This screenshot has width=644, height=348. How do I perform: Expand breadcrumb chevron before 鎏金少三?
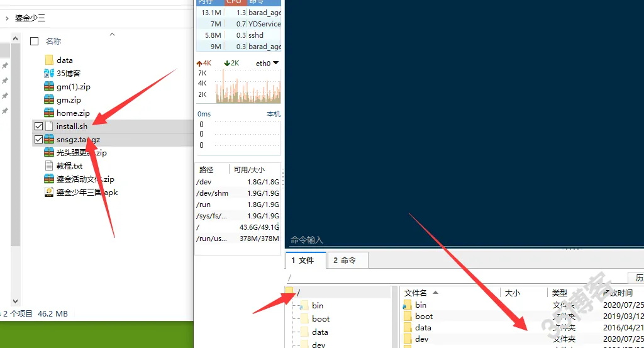pos(7,18)
